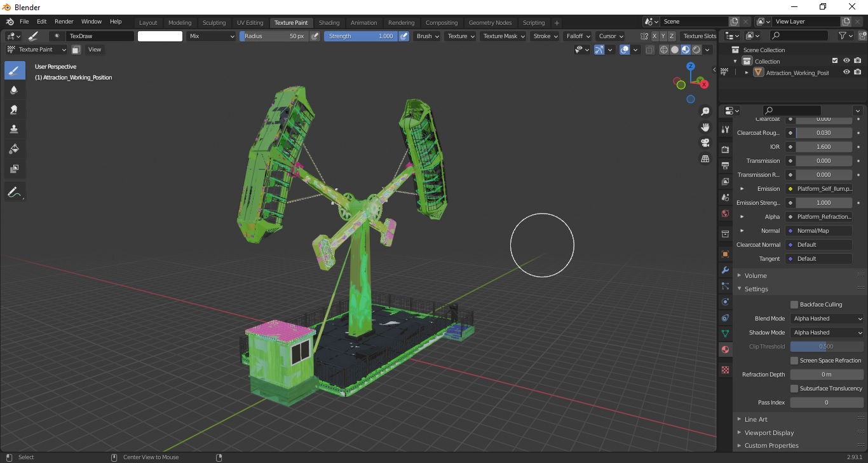The image size is (868, 463).
Task: Adjust the brush Strength slider
Action: (x=361, y=36)
